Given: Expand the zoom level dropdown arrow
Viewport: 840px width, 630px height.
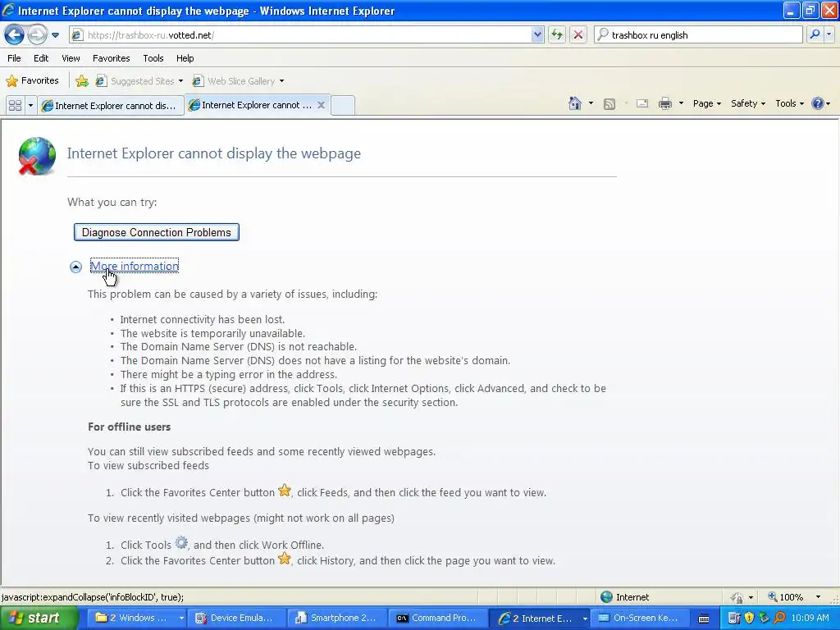Looking at the screenshot, I should [x=818, y=597].
